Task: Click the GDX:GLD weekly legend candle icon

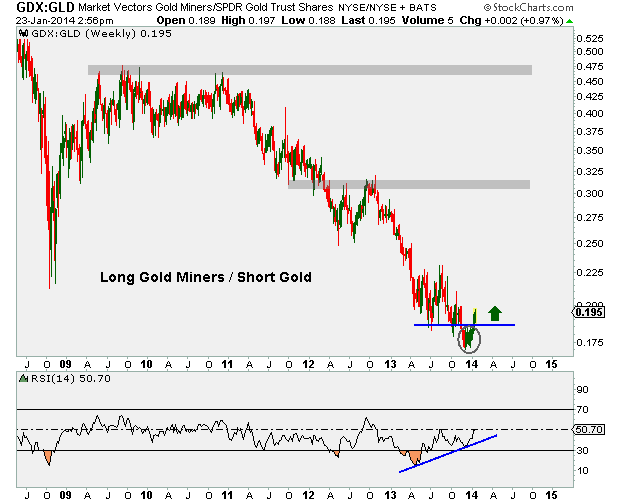Action: 23,34
